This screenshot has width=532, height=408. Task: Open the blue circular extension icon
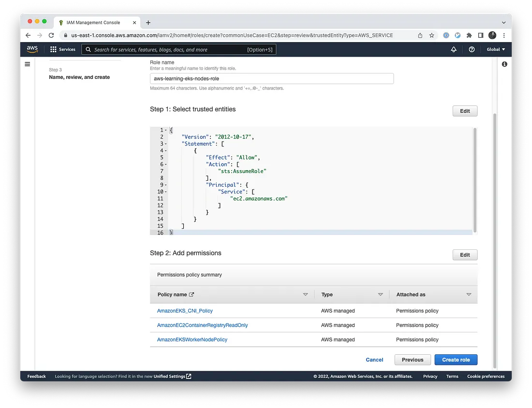click(458, 35)
